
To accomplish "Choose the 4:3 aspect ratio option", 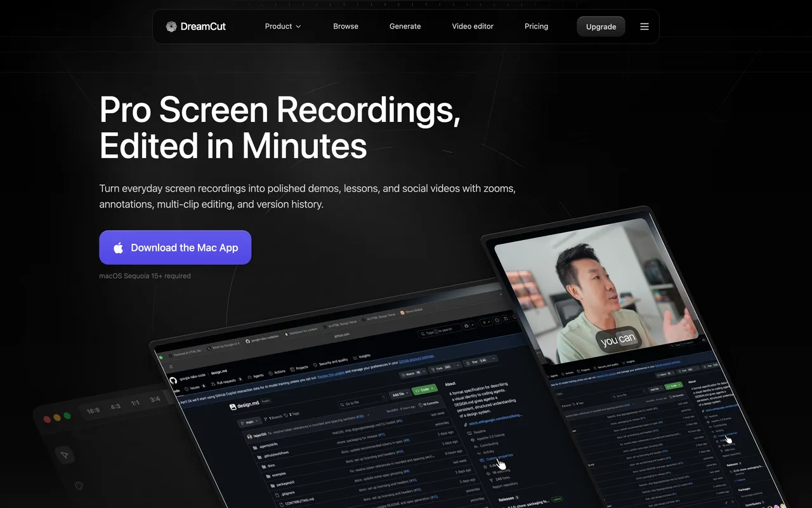I will [115, 406].
